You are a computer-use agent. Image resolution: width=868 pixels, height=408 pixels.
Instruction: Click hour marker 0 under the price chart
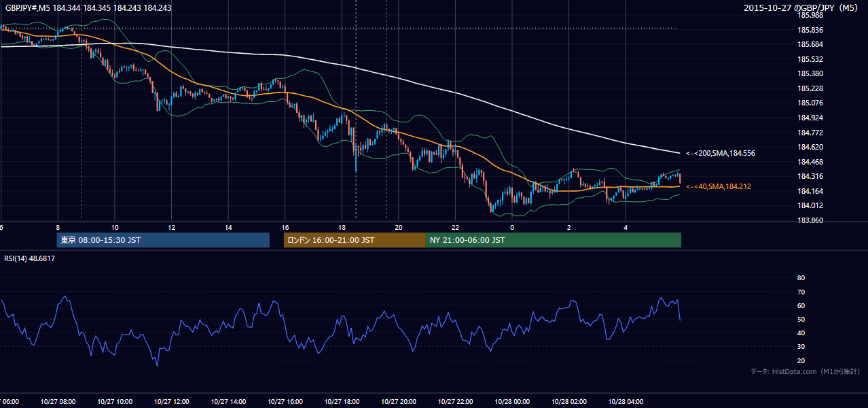coord(512,227)
